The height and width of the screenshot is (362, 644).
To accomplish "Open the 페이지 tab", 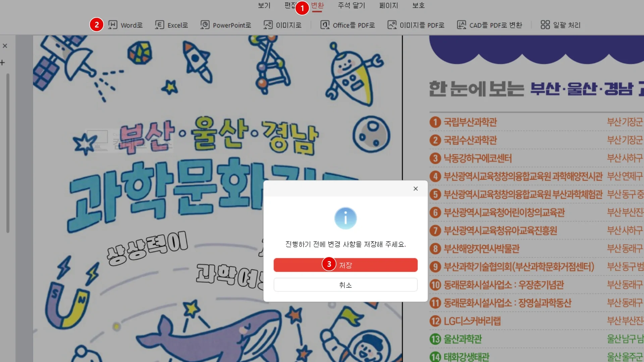I will coord(388,5).
